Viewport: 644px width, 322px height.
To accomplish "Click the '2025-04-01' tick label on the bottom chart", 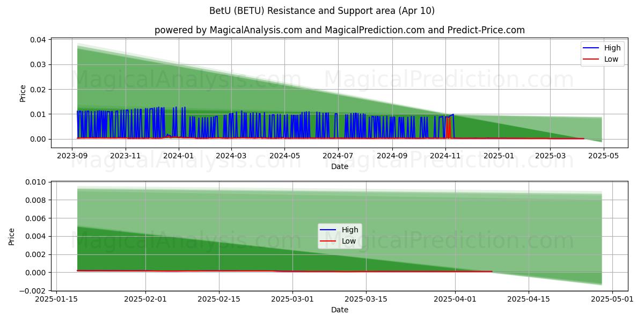I will pyautogui.click(x=455, y=299).
